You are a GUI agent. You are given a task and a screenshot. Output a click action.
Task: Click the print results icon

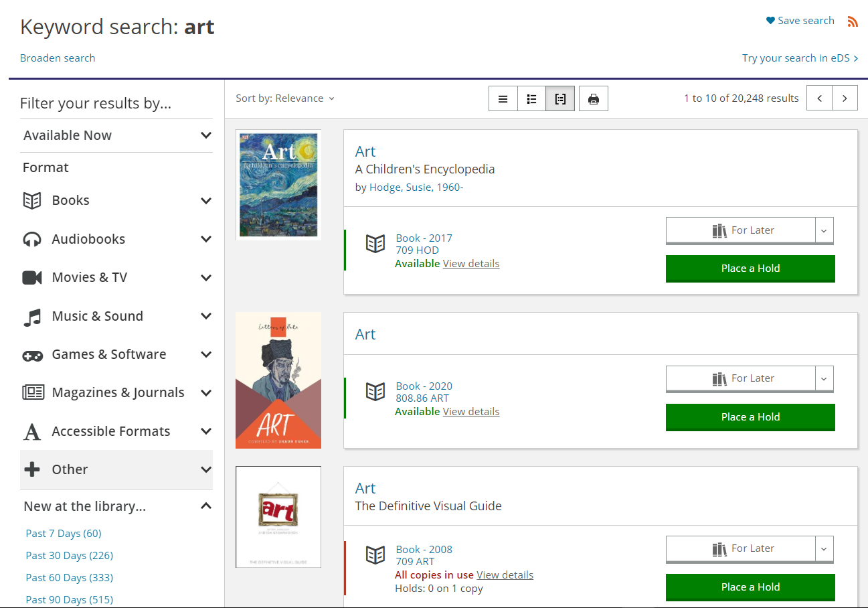[x=593, y=99]
